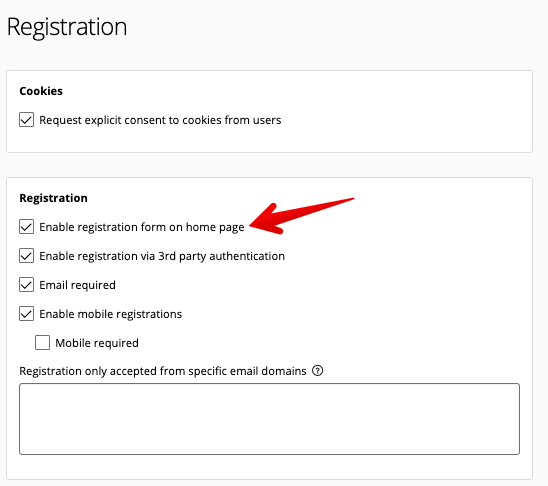Click the red arrow annotation
The width and height of the screenshot is (548, 486).
click(x=301, y=216)
